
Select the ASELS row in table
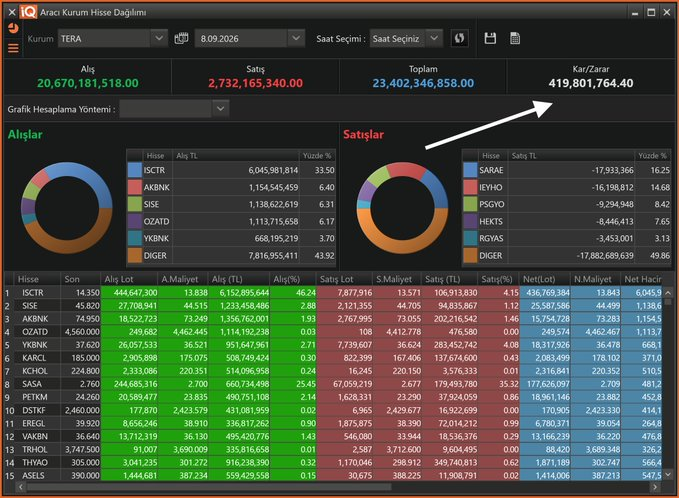[333, 475]
